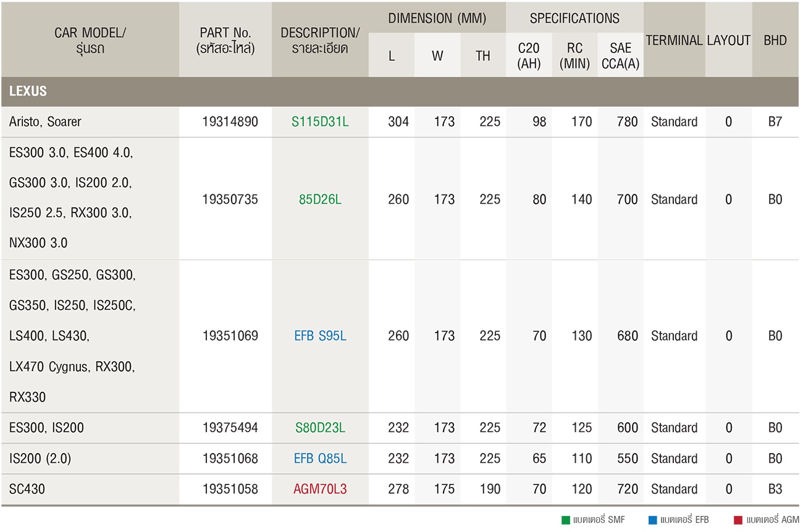Screen dimensions: 803x532
Task: Click the RC (MIN) sub-header
Action: pos(574,56)
